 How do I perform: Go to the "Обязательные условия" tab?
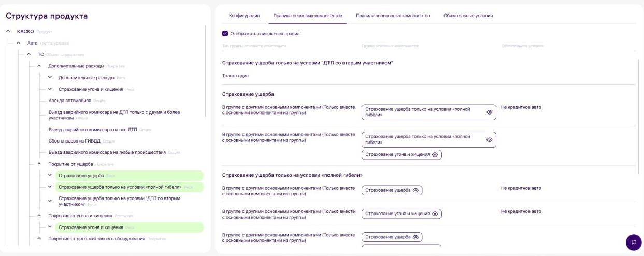tap(468, 16)
